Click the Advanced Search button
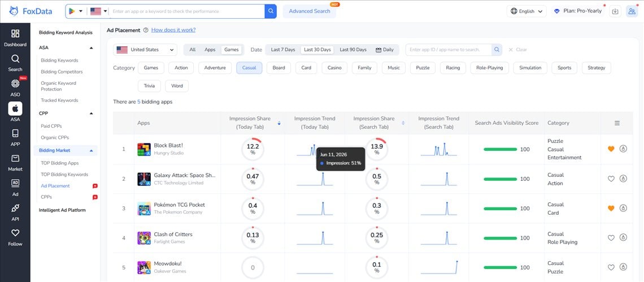Screen dimensions: 644x282 (x=309, y=11)
